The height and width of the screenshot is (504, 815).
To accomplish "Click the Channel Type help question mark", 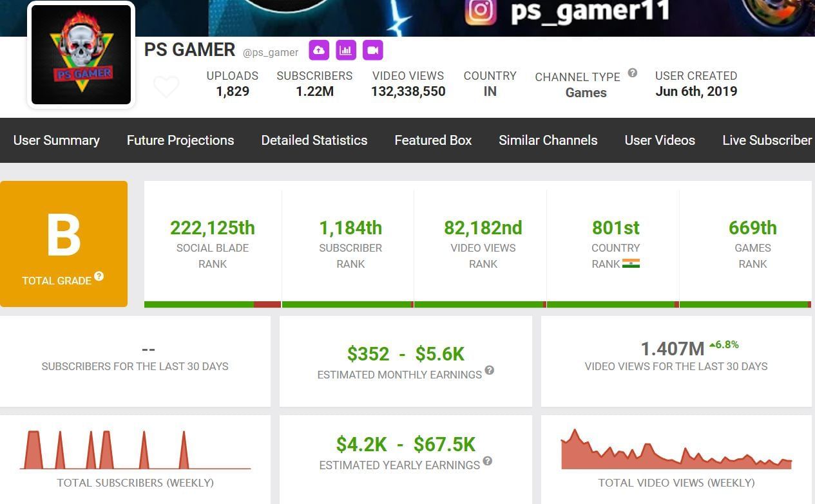I will click(x=633, y=73).
